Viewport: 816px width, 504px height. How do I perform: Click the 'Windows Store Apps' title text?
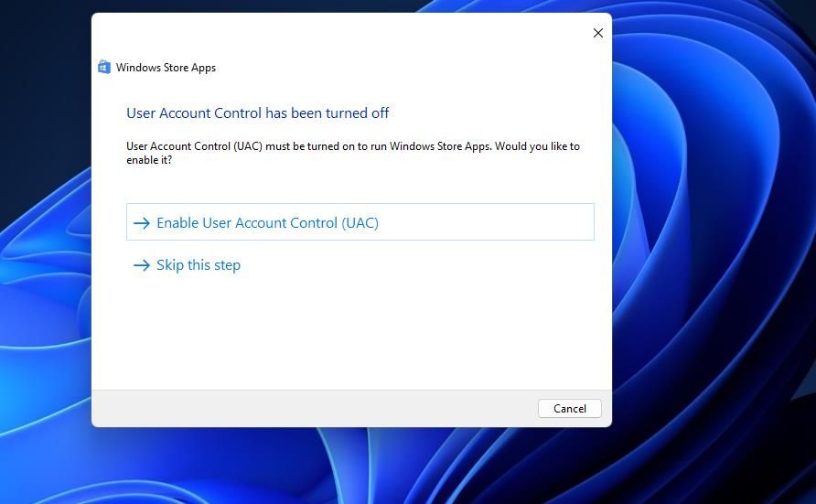pos(166,68)
